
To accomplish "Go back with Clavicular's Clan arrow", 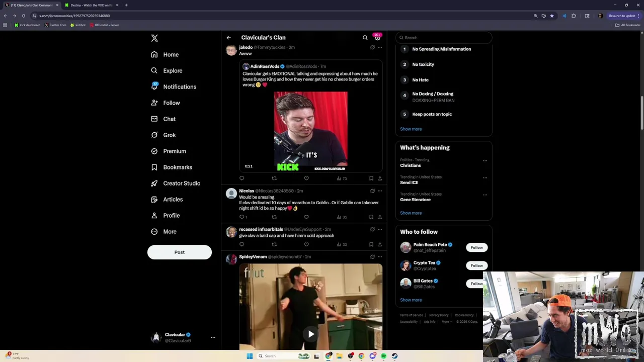I will (x=228, y=38).
